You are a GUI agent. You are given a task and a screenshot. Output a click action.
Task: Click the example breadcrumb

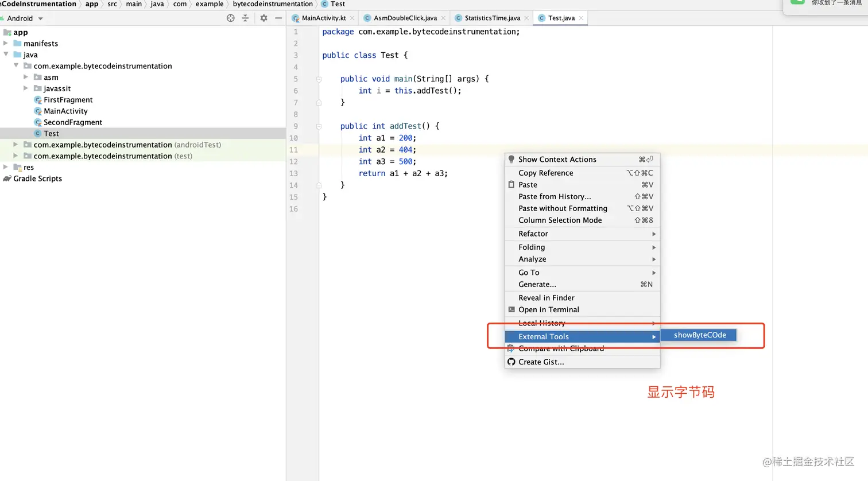[210, 4]
